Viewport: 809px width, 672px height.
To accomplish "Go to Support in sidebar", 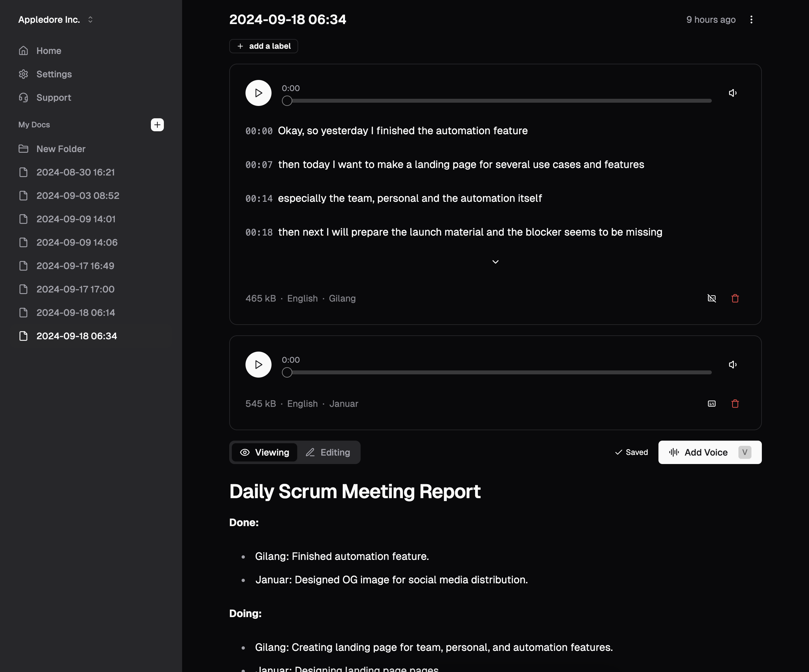I will 54,97.
